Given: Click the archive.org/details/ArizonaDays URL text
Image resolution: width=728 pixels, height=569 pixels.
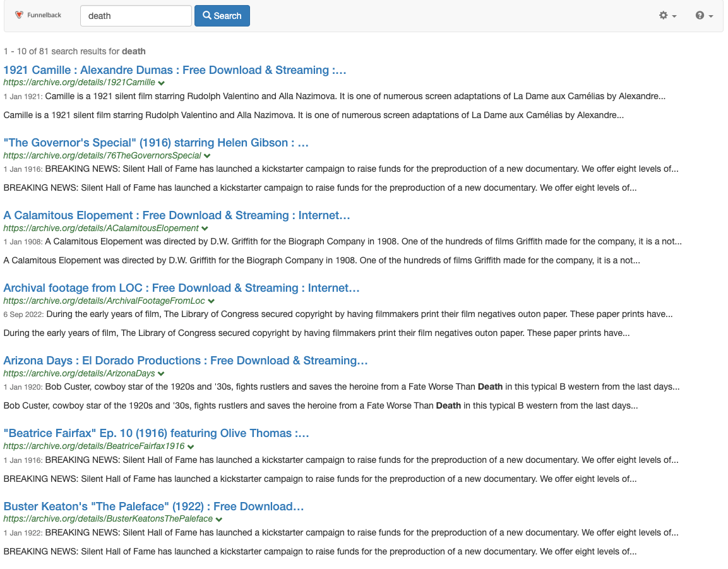Looking at the screenshot, I should coord(79,374).
